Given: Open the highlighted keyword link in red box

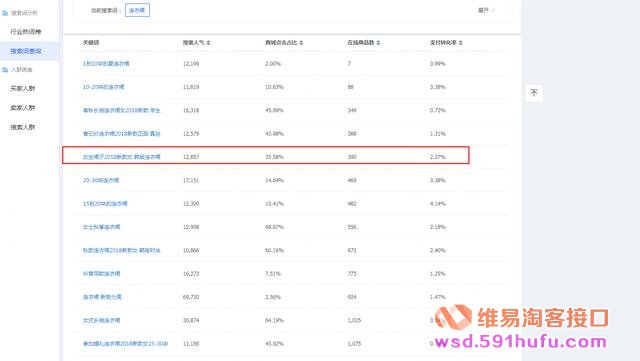Looking at the screenshot, I should pyautogui.click(x=122, y=157).
